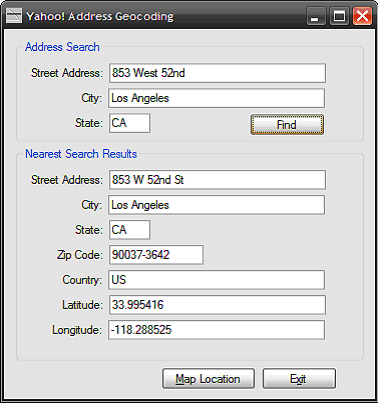Select the Latitude field 33.995416
This screenshot has width=378, height=403.
pos(217,305)
